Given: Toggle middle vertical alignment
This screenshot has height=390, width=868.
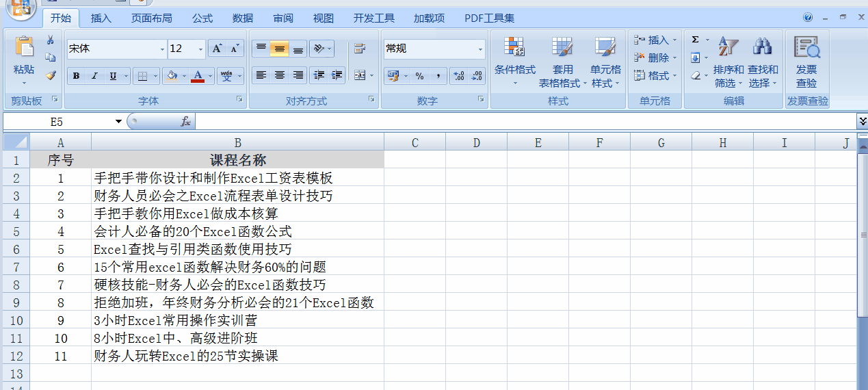Looking at the screenshot, I should 279,49.
